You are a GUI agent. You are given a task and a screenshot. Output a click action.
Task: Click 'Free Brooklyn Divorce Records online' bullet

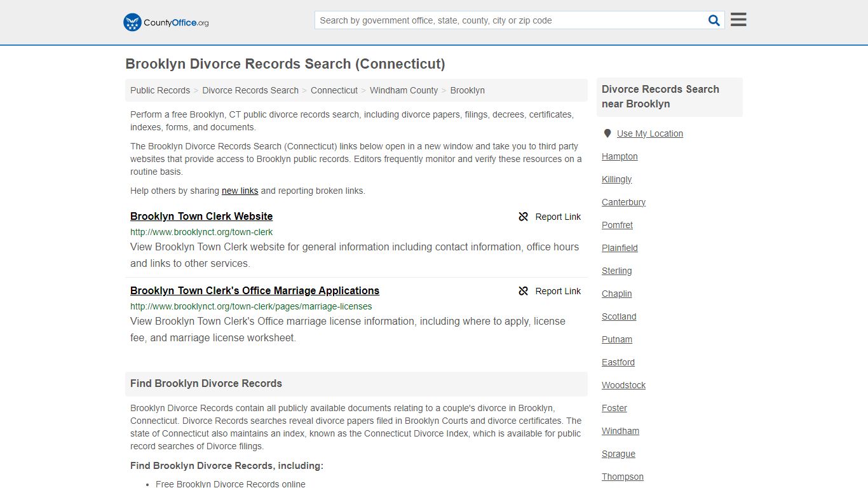click(x=231, y=484)
